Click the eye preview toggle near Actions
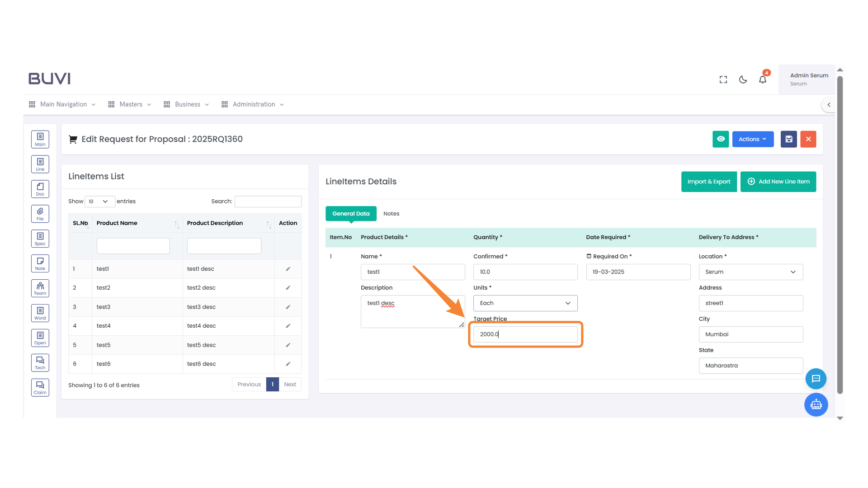The image size is (868, 488). coord(721,139)
